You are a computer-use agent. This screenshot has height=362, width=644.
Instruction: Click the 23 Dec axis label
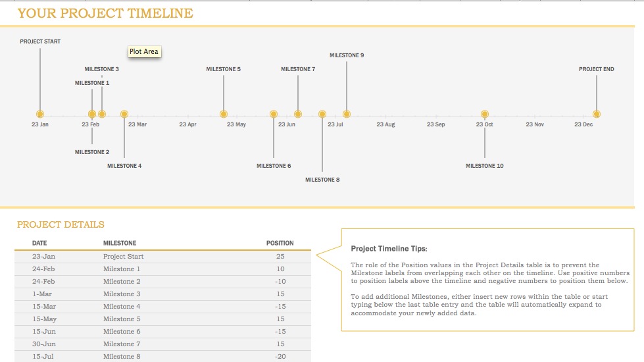pyautogui.click(x=583, y=124)
